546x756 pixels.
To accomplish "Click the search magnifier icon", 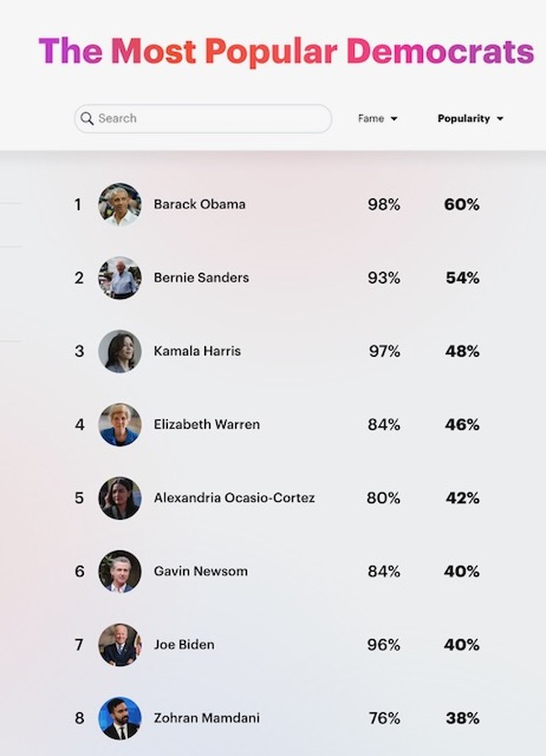I will coord(87,118).
